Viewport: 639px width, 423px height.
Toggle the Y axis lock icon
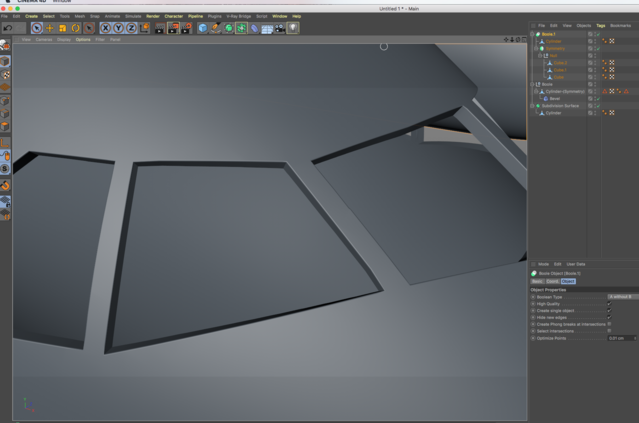coord(118,28)
